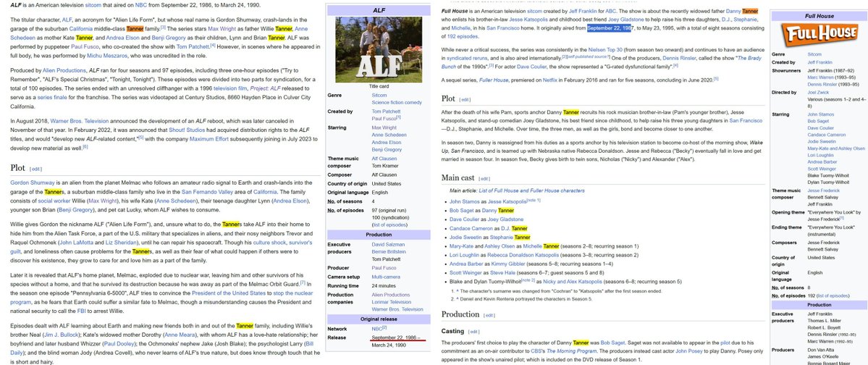
Task: Open the 'Fuller House' sequel link
Action: tap(493, 80)
